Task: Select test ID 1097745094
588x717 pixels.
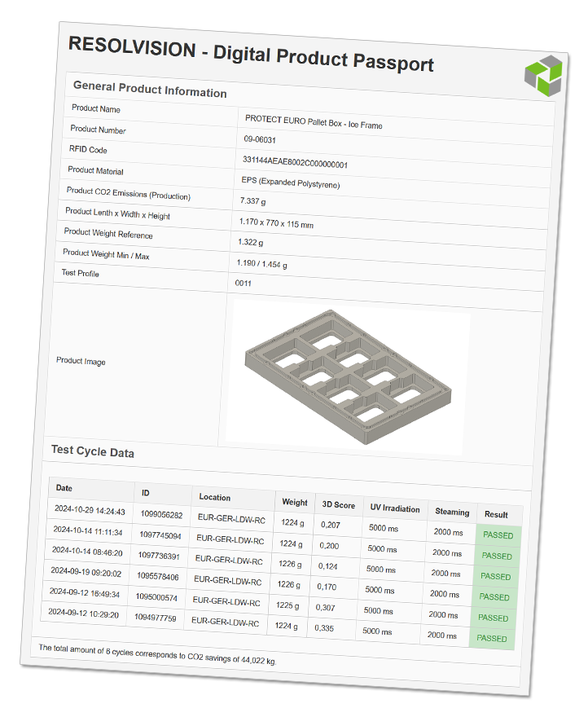Action: [160, 535]
